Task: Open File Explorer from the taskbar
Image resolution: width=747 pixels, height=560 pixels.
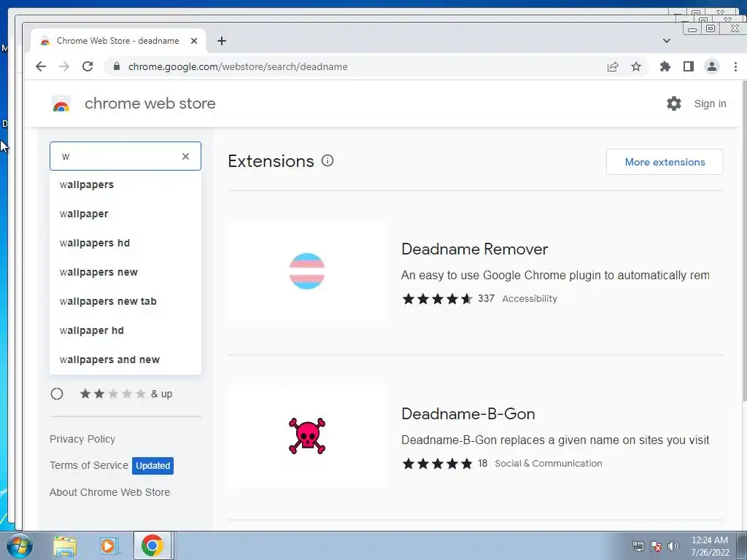Action: (x=64, y=546)
